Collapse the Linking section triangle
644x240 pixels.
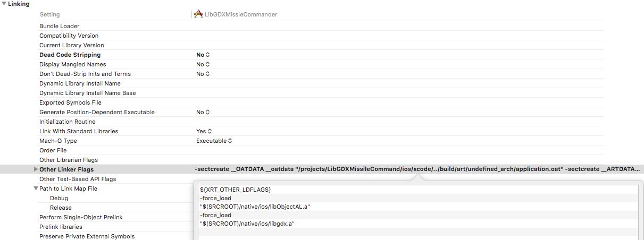click(4, 4)
